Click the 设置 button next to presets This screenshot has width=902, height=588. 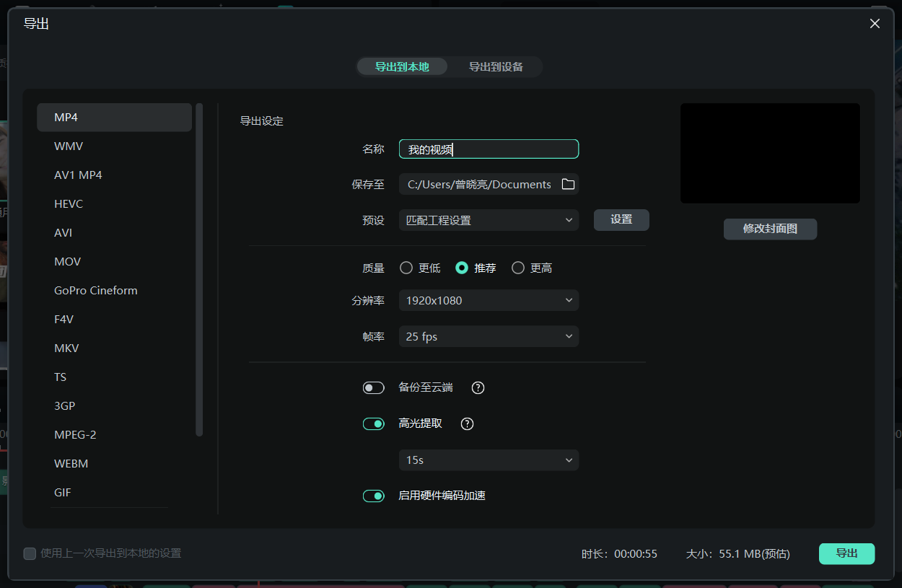point(621,220)
